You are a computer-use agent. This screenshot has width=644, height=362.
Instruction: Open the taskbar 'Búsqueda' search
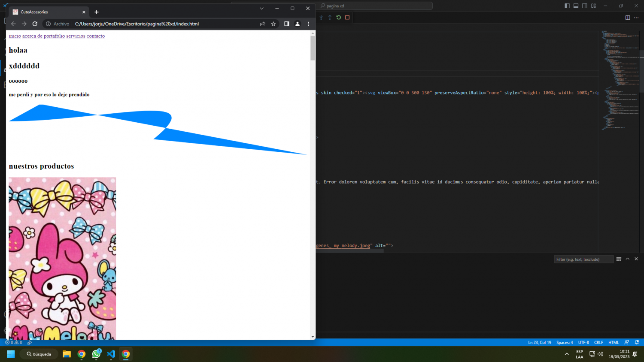(39, 354)
